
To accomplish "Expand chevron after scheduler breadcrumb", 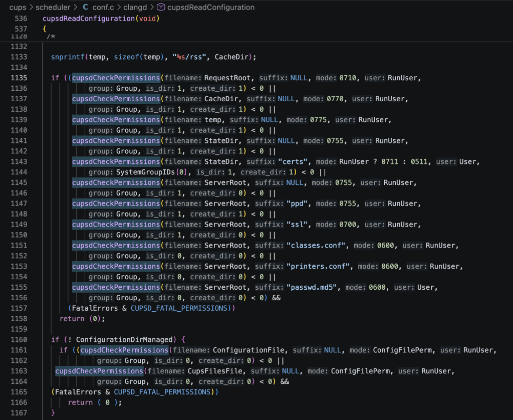I will click(75, 7).
